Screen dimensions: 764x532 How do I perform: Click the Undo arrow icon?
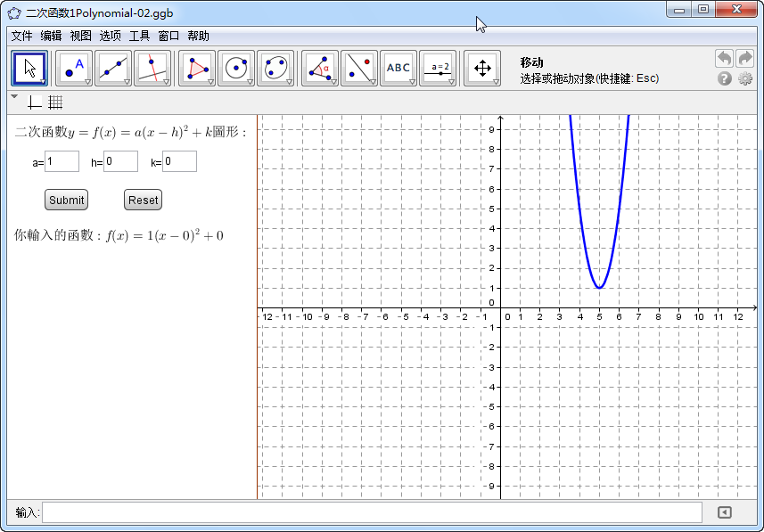pos(724,59)
